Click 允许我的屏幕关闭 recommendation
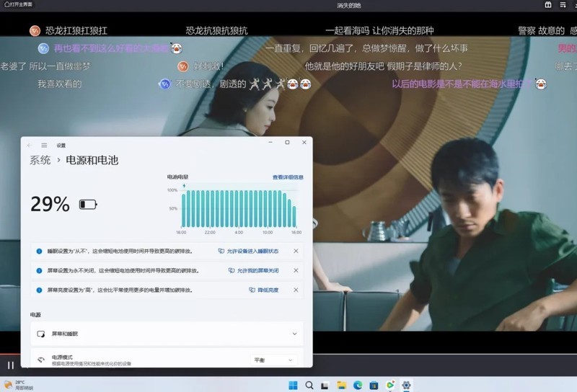Viewport: 577px width, 392px height. click(254, 271)
